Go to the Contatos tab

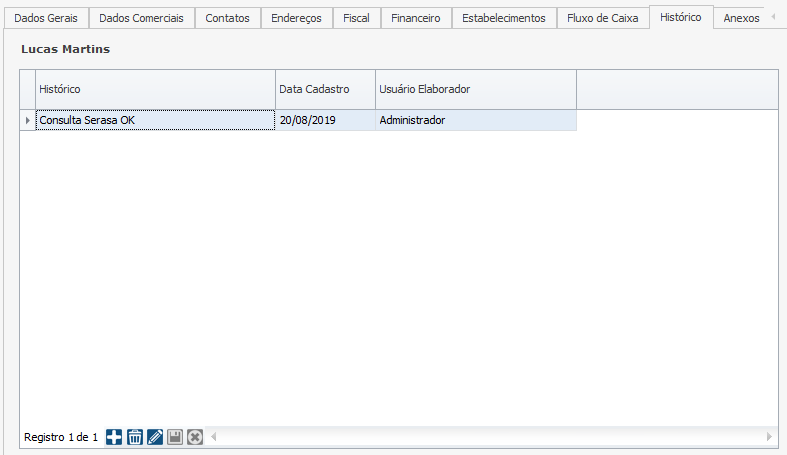pyautogui.click(x=227, y=18)
